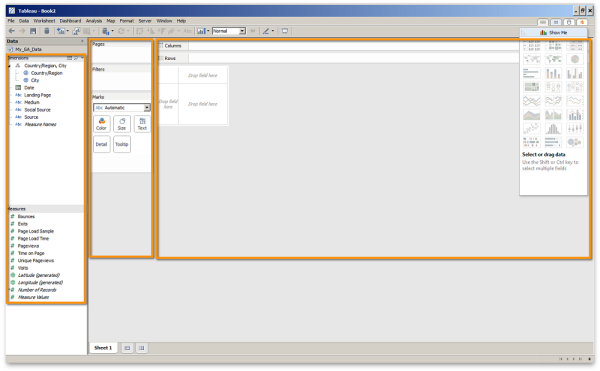Click the Save icon in the toolbar

[33, 31]
